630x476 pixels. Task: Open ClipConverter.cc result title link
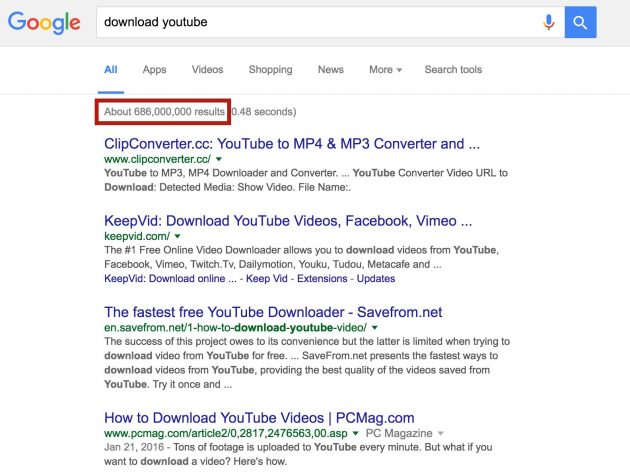[x=292, y=144]
